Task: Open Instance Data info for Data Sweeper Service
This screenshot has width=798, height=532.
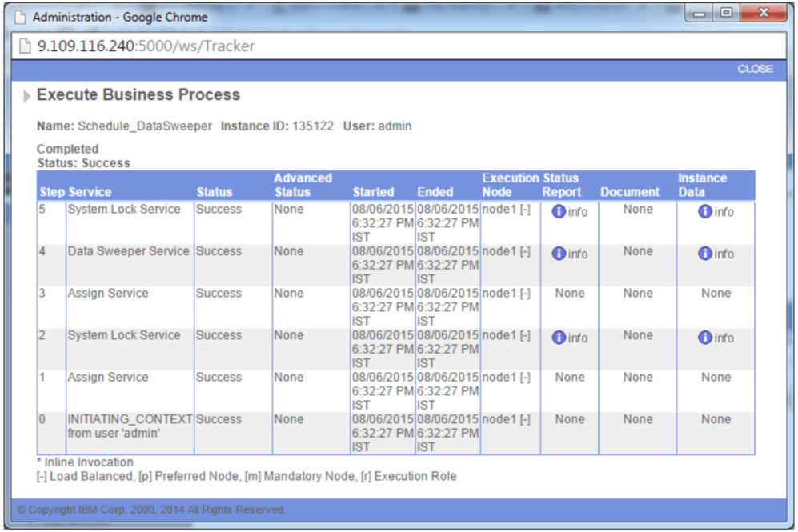Action: pyautogui.click(x=716, y=254)
